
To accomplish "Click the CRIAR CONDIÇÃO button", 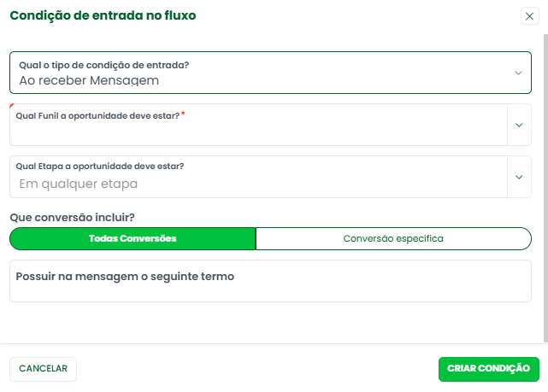I will point(488,368).
